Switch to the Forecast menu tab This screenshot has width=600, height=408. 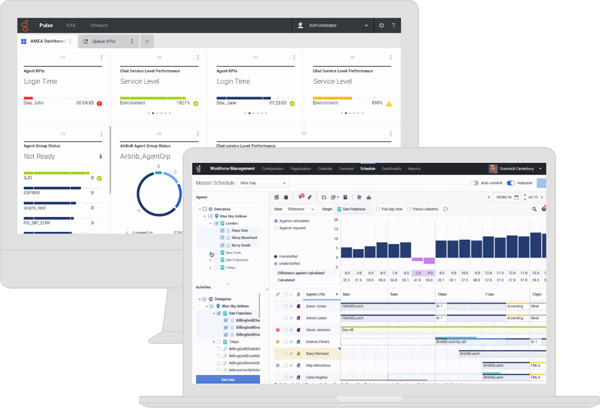346,169
